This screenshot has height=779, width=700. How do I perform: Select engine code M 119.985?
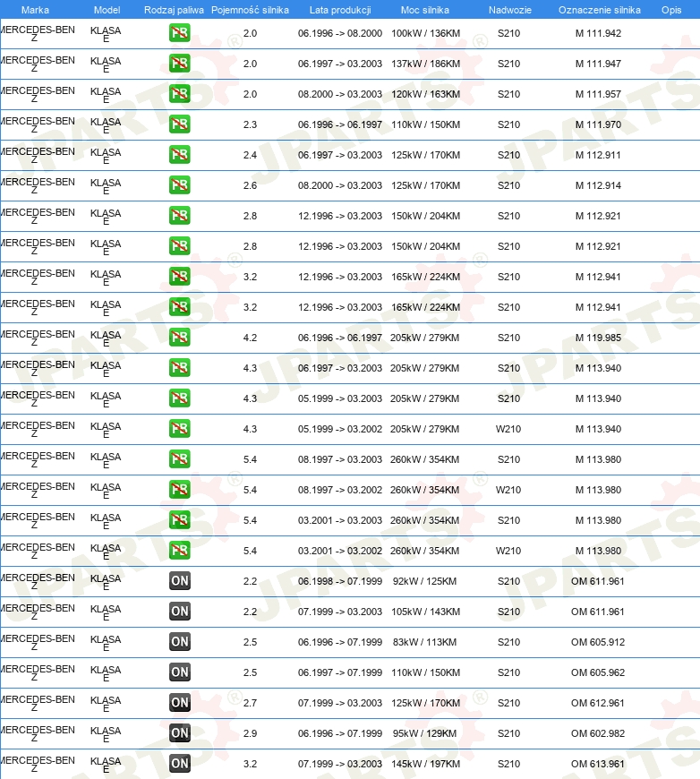598,338
